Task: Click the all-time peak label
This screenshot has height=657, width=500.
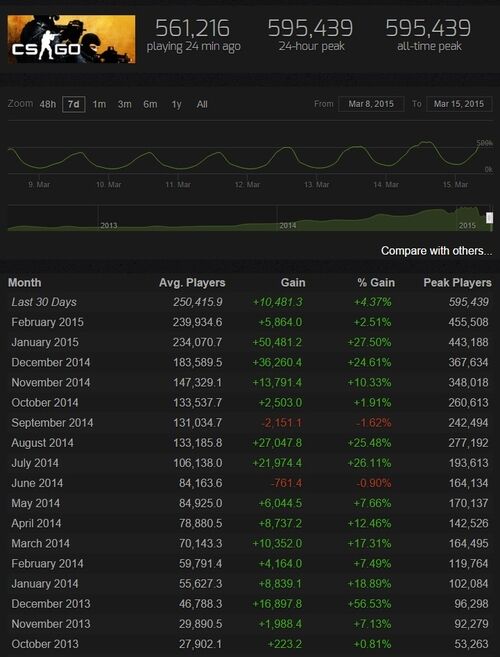Action: pos(429,46)
